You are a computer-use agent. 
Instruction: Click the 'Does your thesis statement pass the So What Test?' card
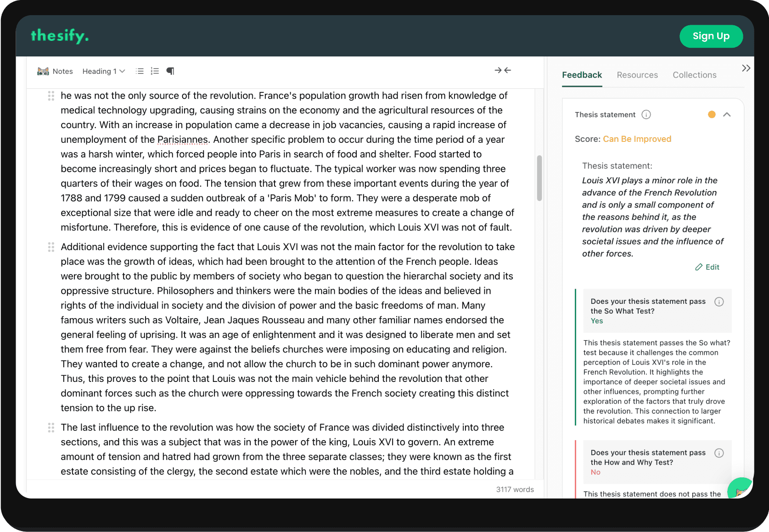pos(657,311)
